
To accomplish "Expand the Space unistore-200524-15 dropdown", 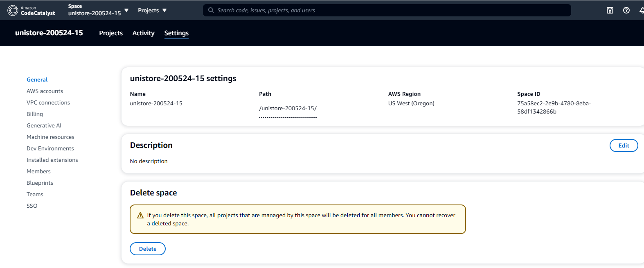I will [98, 10].
